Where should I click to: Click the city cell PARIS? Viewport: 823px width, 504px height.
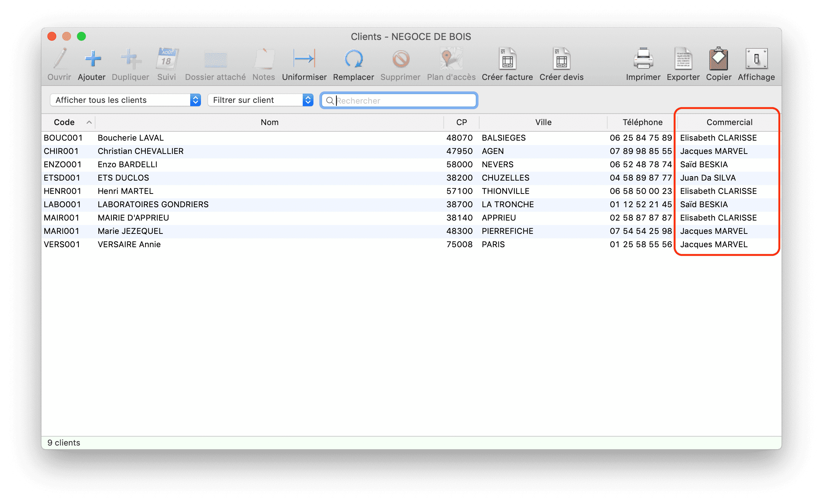tap(493, 244)
